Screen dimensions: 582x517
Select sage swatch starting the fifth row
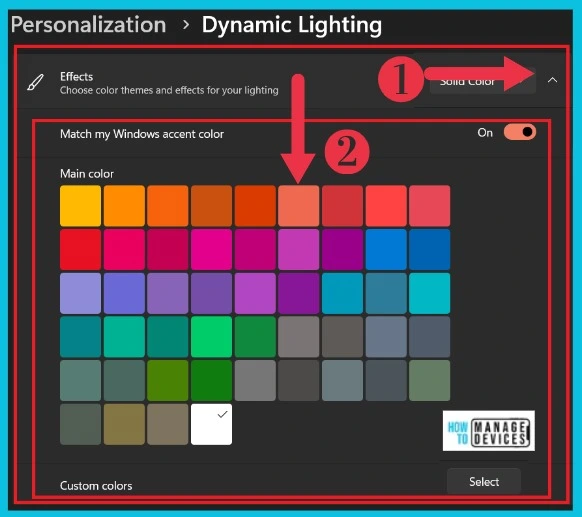point(80,380)
